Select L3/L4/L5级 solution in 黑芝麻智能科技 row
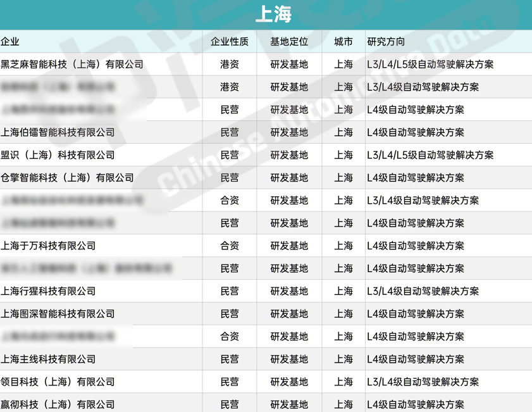 tap(430, 64)
